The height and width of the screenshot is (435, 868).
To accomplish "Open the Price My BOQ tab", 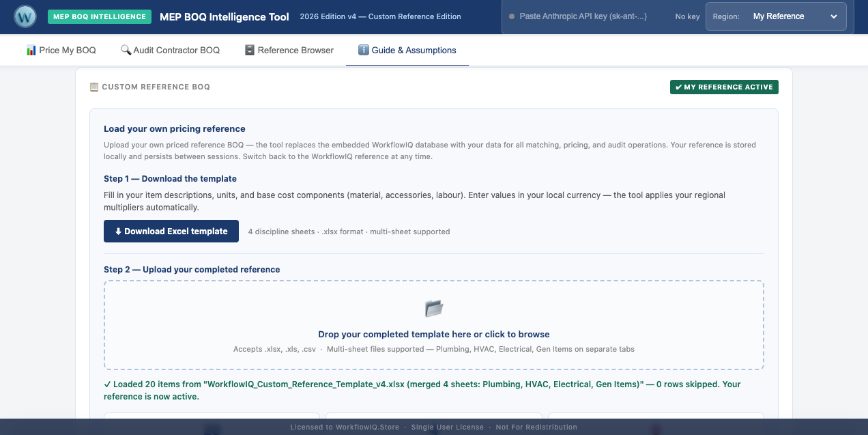I will (61, 50).
